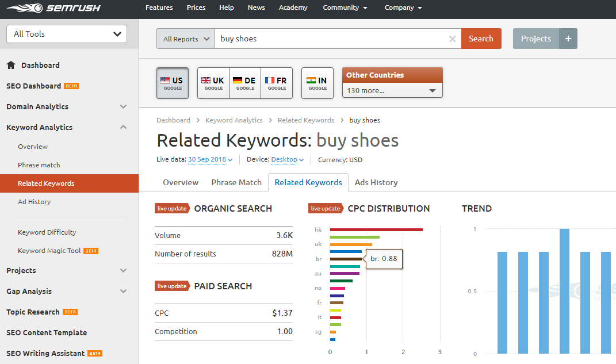
Task: Open the Desktop device dropdown
Action: point(287,159)
